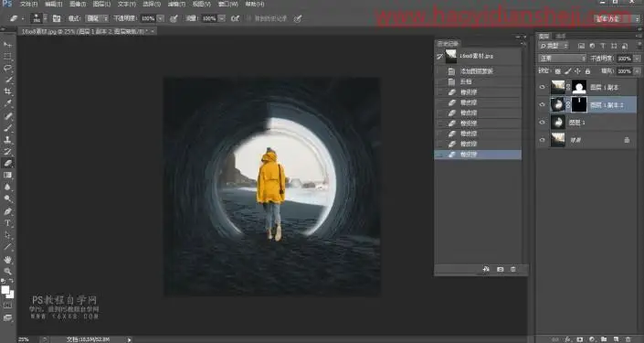Open the eraser mode dropdown
This screenshot has width=644, height=343.
(97, 18)
